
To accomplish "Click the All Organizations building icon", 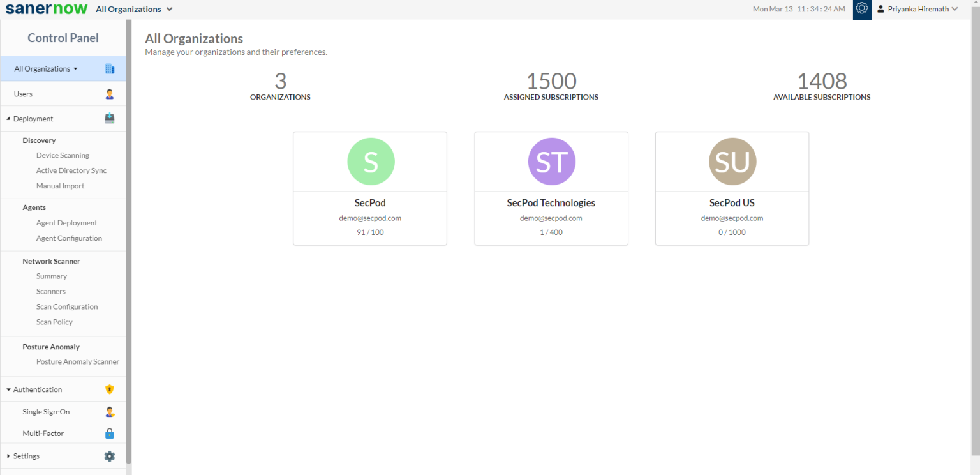I will tap(109, 69).
